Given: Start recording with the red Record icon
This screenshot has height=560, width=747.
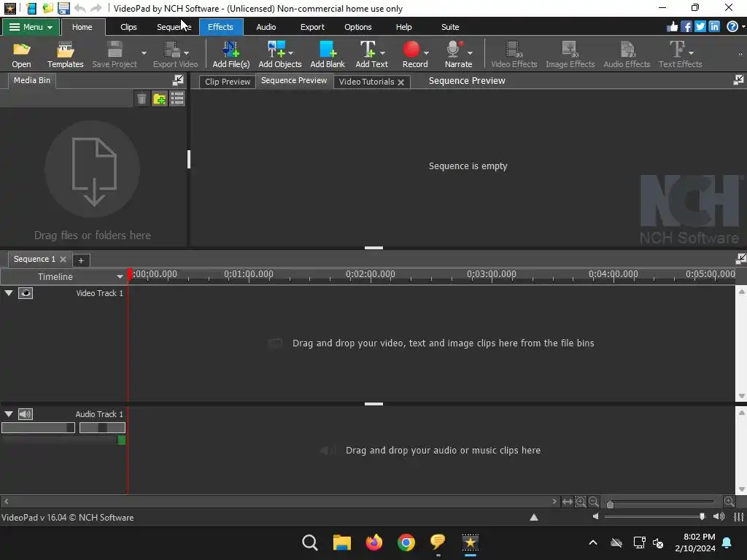Looking at the screenshot, I should [x=411, y=49].
